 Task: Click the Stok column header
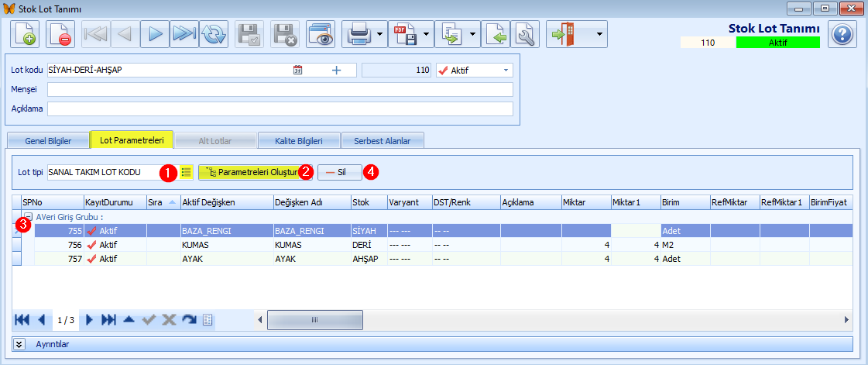click(369, 202)
